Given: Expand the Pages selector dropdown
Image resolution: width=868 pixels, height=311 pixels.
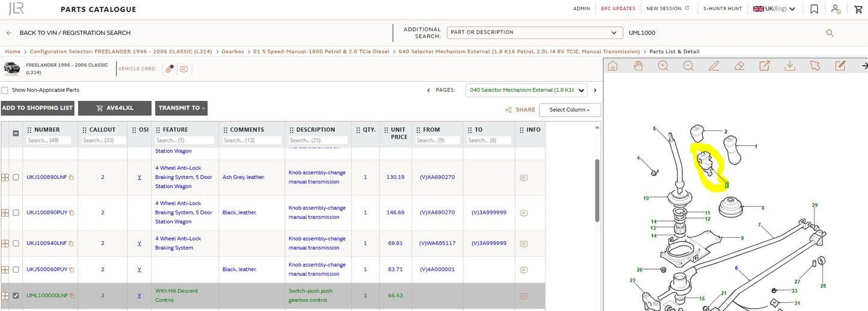Looking at the screenshot, I should click(527, 90).
